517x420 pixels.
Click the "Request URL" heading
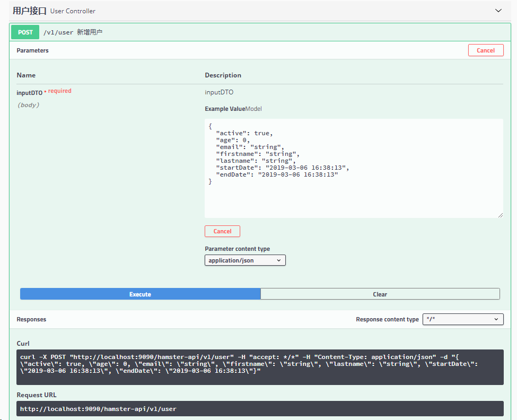click(x=37, y=395)
